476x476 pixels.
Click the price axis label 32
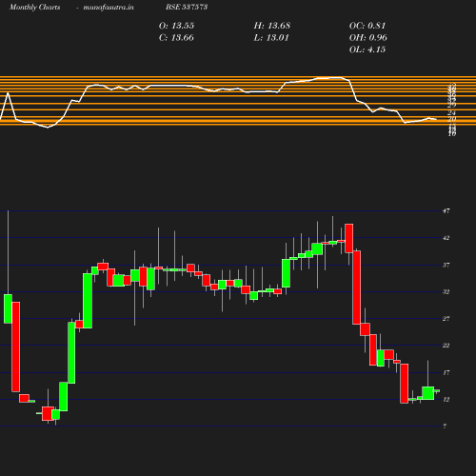(x=446, y=291)
